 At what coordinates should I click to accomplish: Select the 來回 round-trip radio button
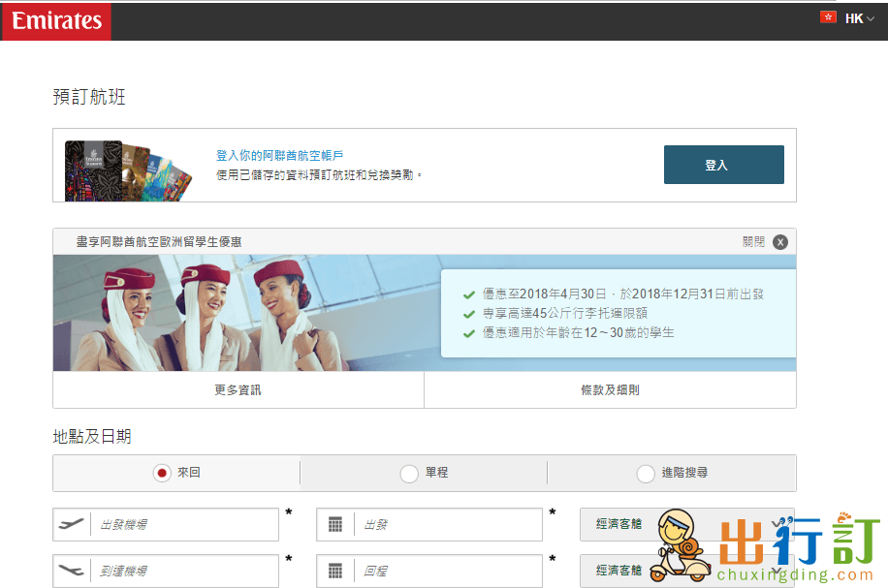coord(162,473)
